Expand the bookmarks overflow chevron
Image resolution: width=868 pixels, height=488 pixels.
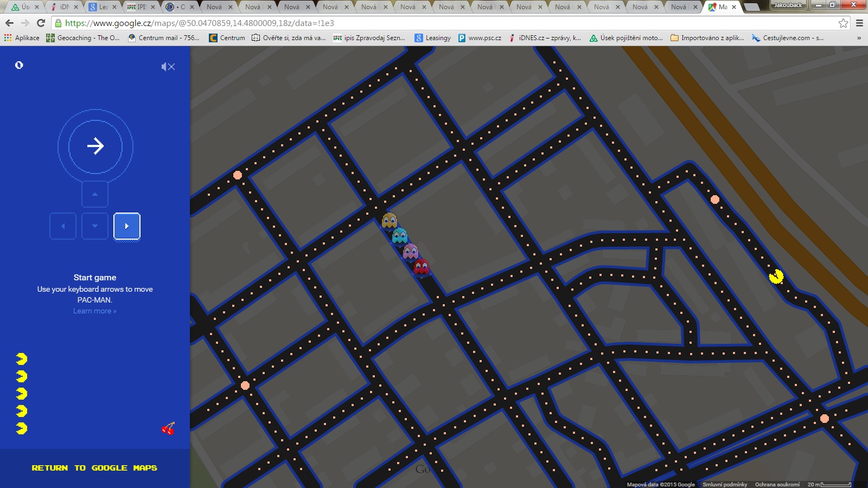pyautogui.click(x=859, y=38)
